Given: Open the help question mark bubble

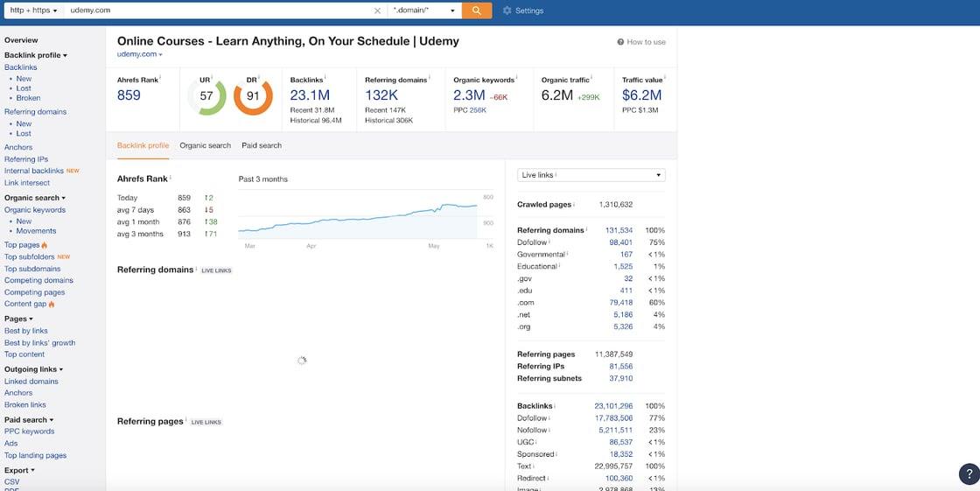Looking at the screenshot, I should pyautogui.click(x=968, y=473).
